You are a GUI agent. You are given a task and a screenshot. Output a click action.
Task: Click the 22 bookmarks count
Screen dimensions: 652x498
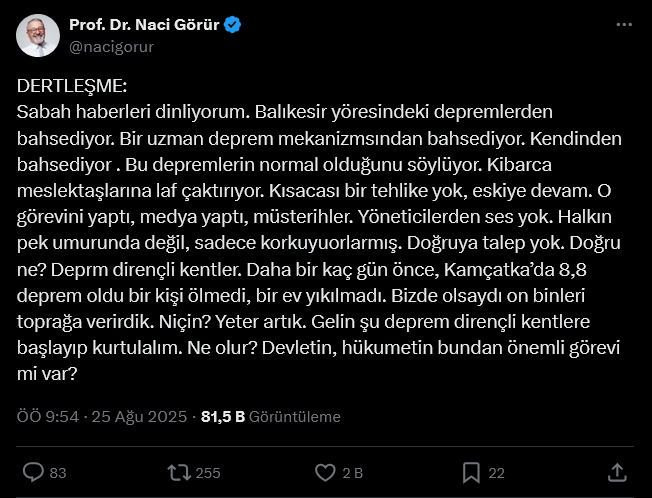tap(496, 473)
